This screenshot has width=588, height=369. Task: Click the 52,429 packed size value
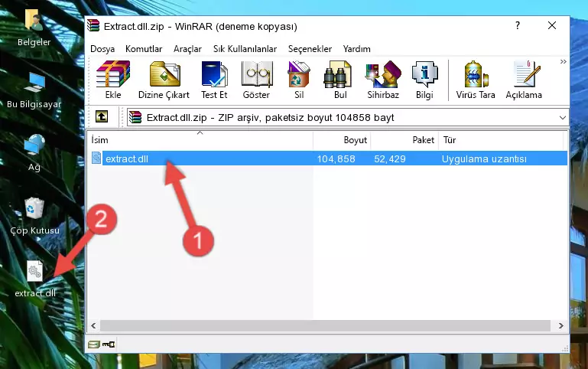(x=390, y=158)
